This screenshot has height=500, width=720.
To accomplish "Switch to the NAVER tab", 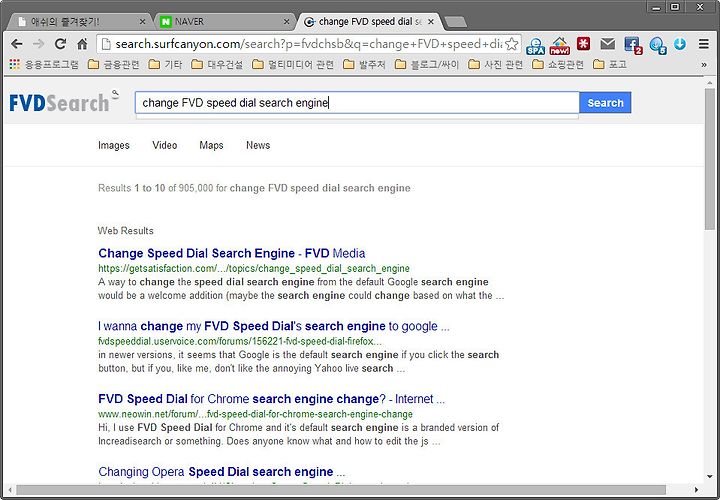I will (225, 22).
